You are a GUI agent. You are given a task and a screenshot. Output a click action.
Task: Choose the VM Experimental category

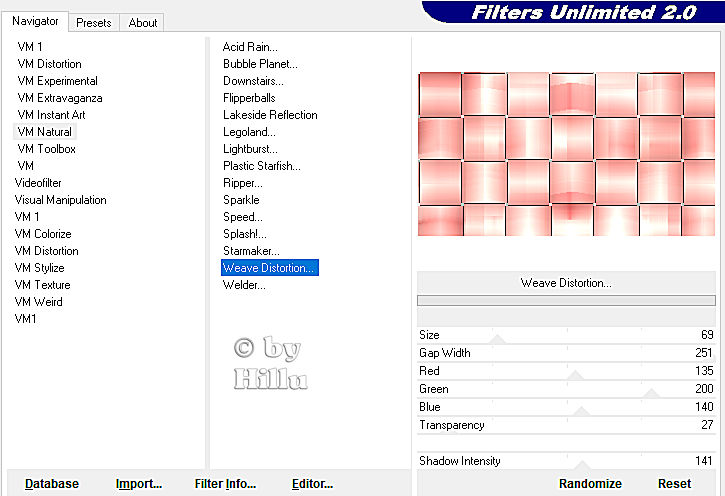click(57, 81)
